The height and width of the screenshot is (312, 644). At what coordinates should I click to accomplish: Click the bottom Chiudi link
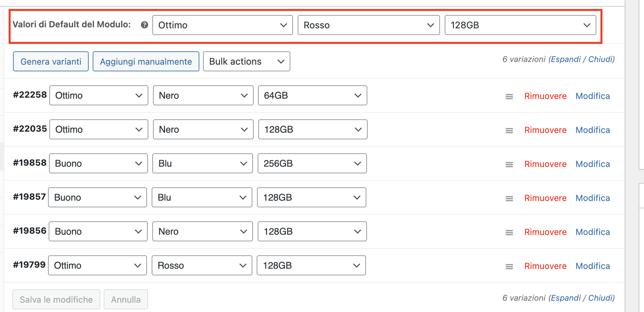(601, 298)
